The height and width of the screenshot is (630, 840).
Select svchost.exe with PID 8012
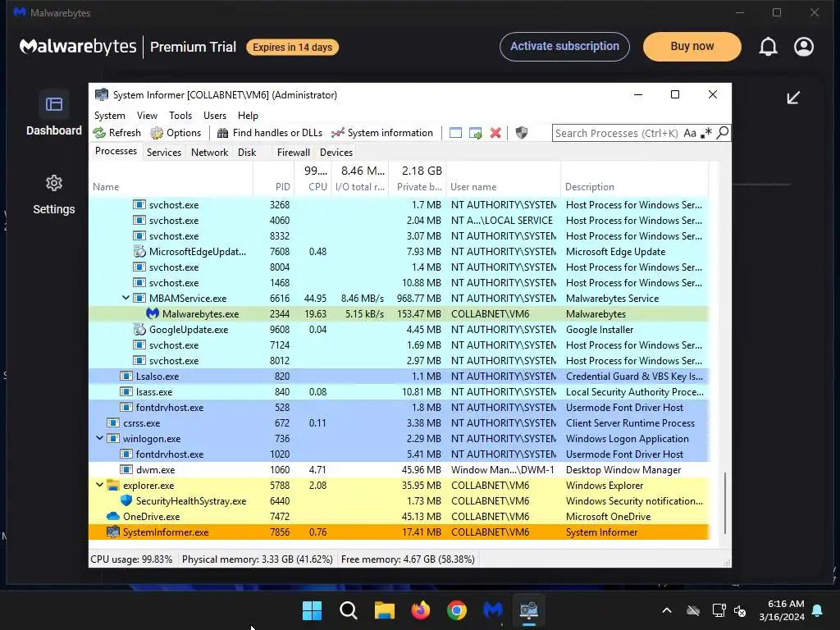tap(399, 361)
